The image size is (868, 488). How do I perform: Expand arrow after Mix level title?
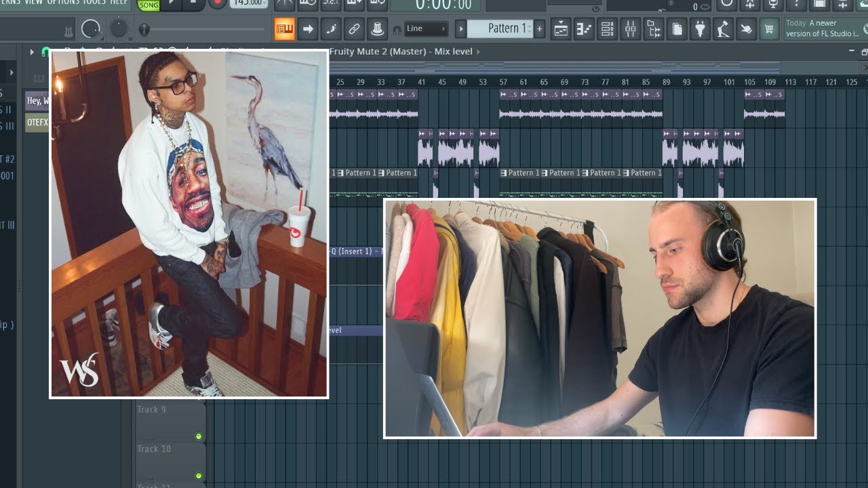(x=478, y=52)
